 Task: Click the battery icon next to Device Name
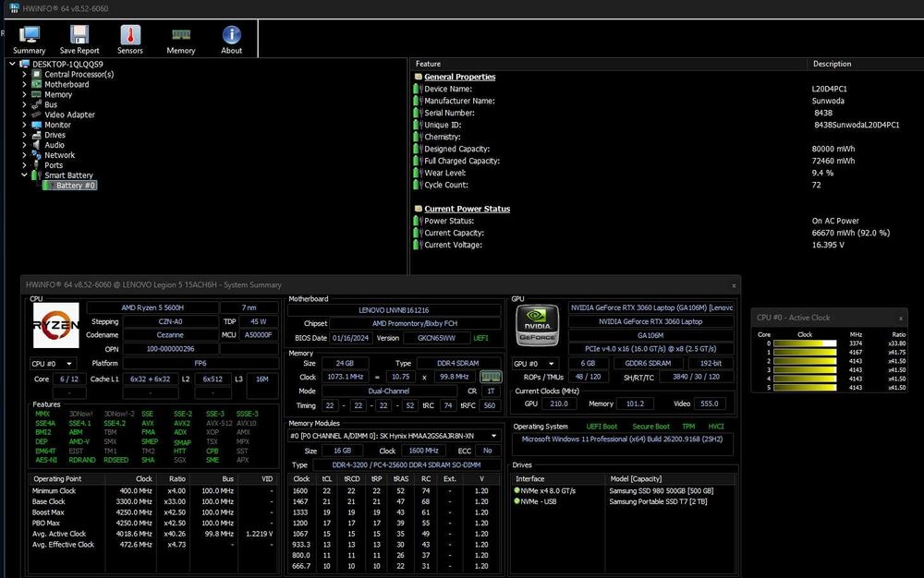pos(418,89)
